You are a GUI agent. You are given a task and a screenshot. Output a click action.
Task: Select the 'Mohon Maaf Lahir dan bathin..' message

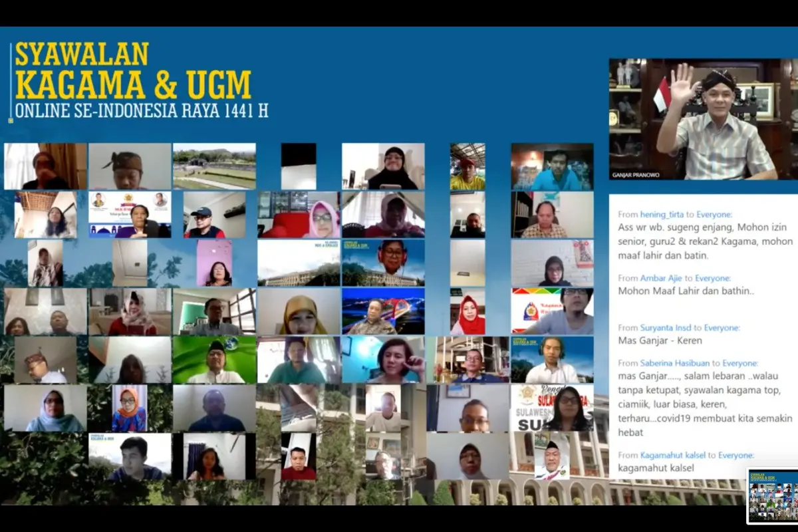tap(686, 291)
